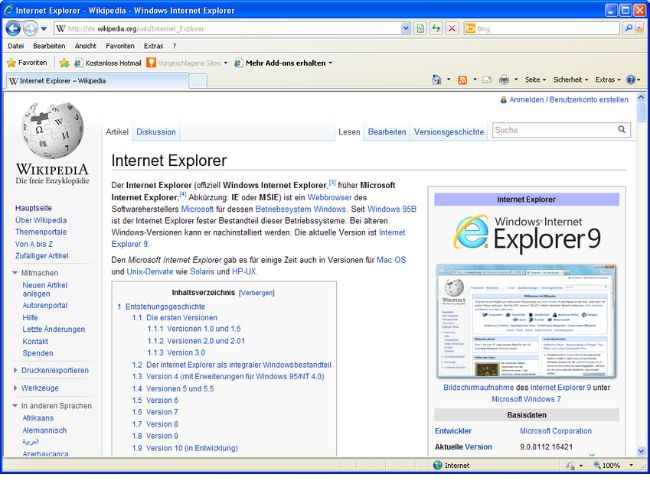The width and height of the screenshot is (650, 487).
Task: Open the Kostenlose Hotmail favorite
Action: pyautogui.click(x=108, y=63)
